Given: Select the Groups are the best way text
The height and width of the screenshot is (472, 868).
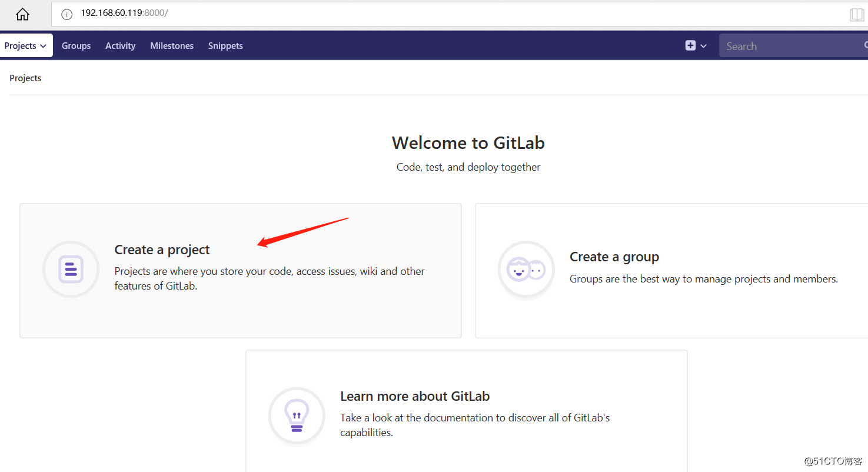Looking at the screenshot, I should click(x=704, y=279).
